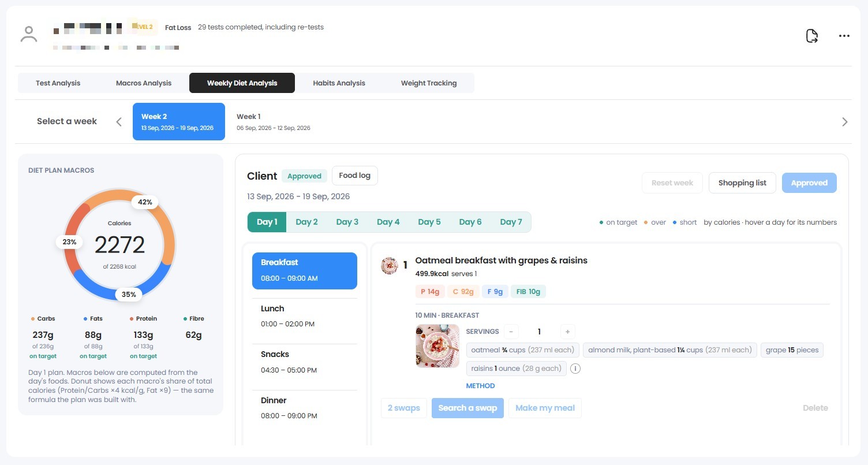
Task: Go to next weeks with right chevron
Action: (x=844, y=122)
